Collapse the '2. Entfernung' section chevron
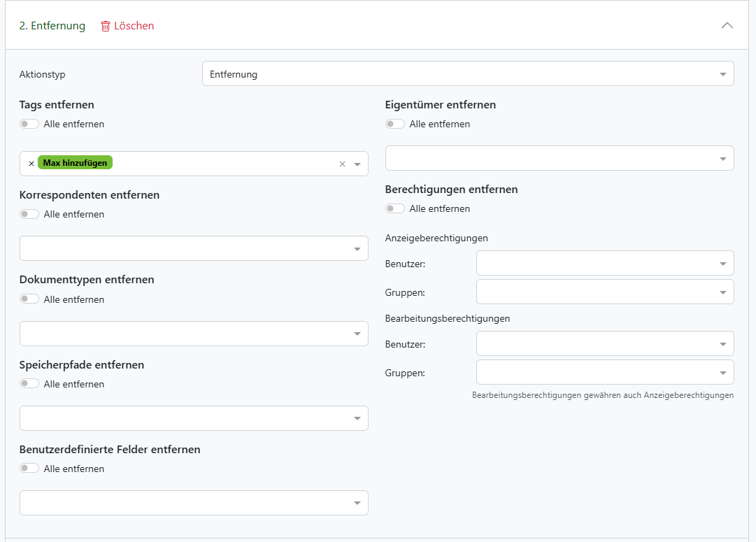The image size is (756, 542). point(727,26)
